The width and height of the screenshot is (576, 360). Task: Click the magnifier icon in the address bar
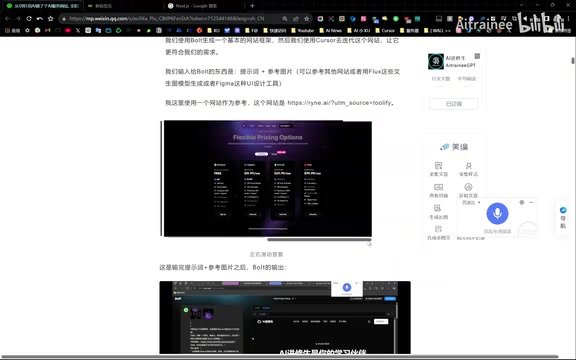click(x=285, y=18)
